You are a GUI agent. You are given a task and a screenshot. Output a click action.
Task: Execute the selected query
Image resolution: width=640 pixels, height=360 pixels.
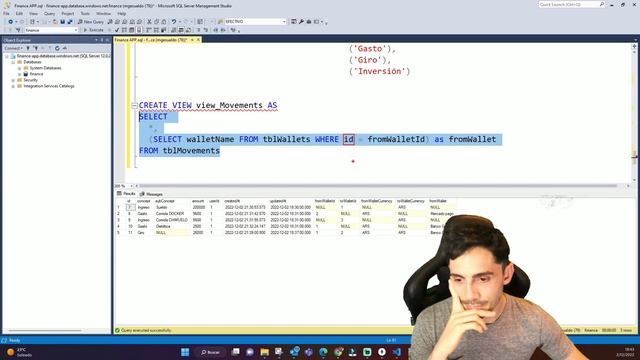pos(93,30)
